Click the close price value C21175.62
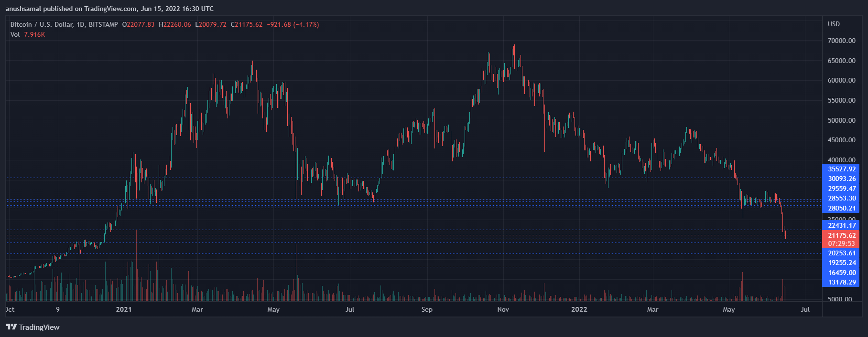This screenshot has width=868, height=337. (x=247, y=24)
